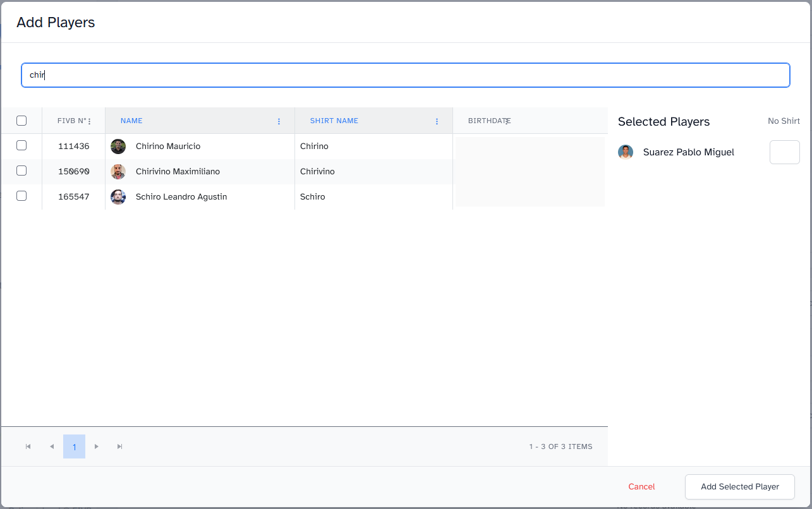Image resolution: width=812 pixels, height=509 pixels.
Task: Click Chirino Mauricio's avatar photo
Action: [118, 147]
